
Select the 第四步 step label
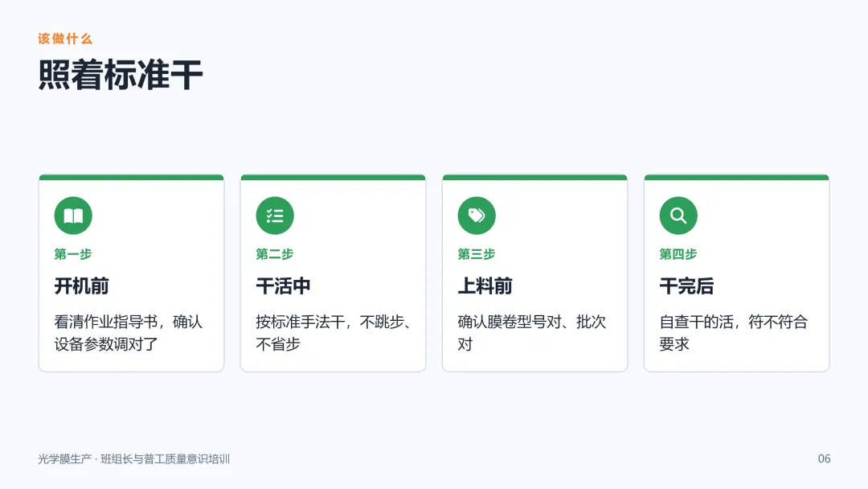(x=678, y=254)
